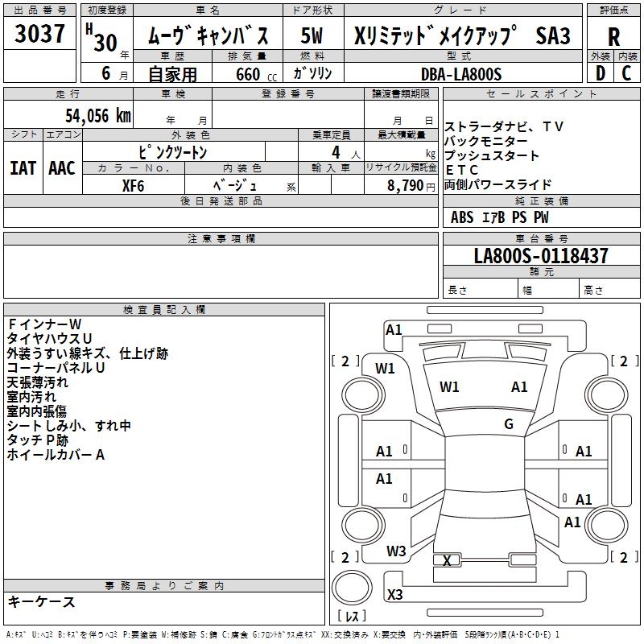This screenshot has height=644, width=644.
Task: Click the 諸元 header
Action: 541,271
